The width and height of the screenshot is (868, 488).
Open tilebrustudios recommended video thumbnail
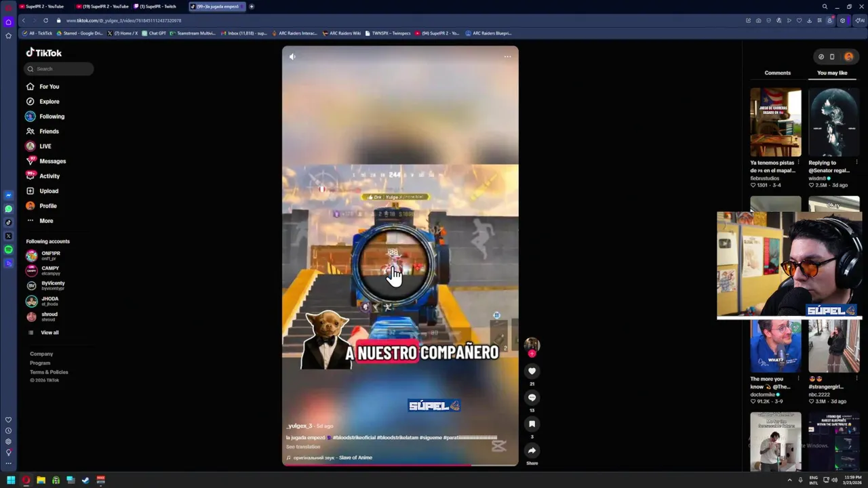(775, 122)
